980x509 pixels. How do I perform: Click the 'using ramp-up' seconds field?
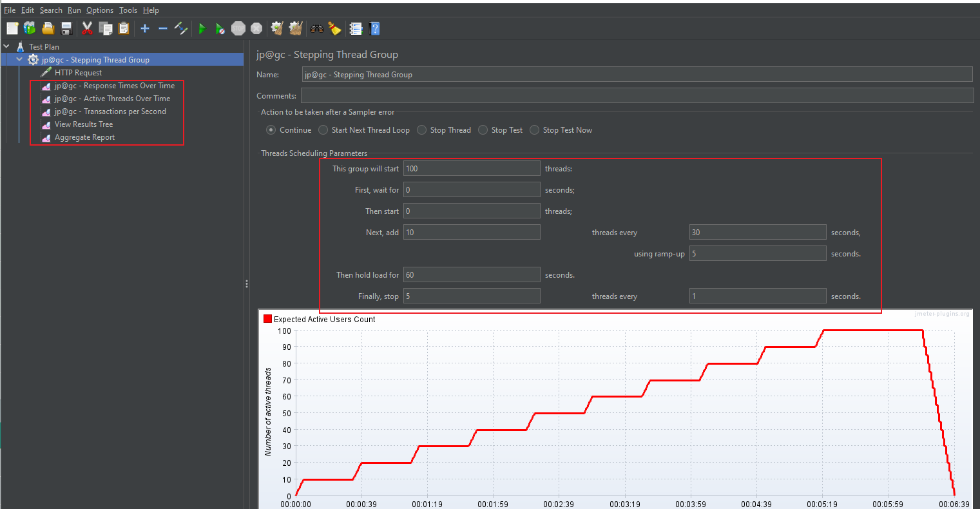(x=758, y=253)
